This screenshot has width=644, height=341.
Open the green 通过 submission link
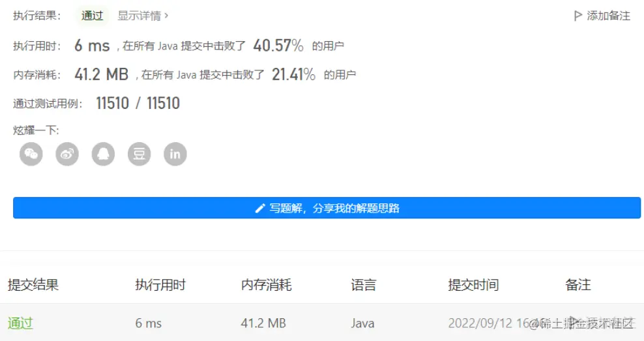coord(20,323)
